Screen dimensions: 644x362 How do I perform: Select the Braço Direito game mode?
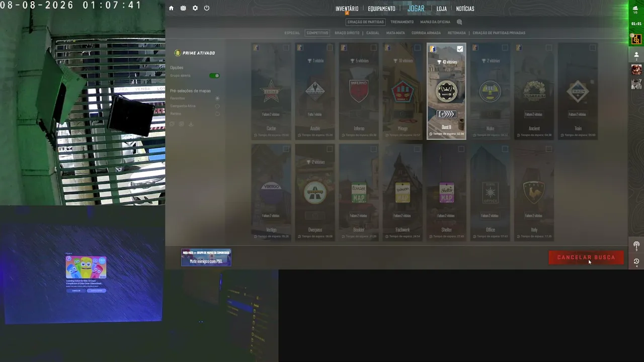pyautogui.click(x=347, y=33)
